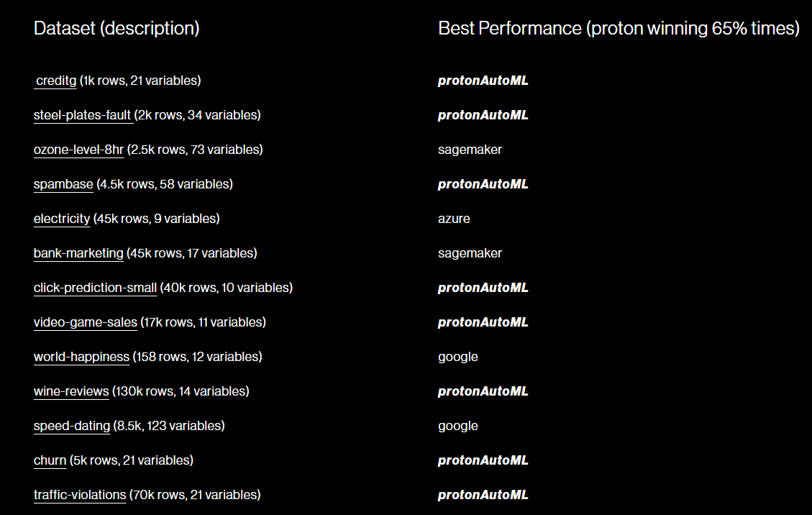This screenshot has width=812, height=515.
Task: Open the traffic-violations dataset link
Action: 80,495
